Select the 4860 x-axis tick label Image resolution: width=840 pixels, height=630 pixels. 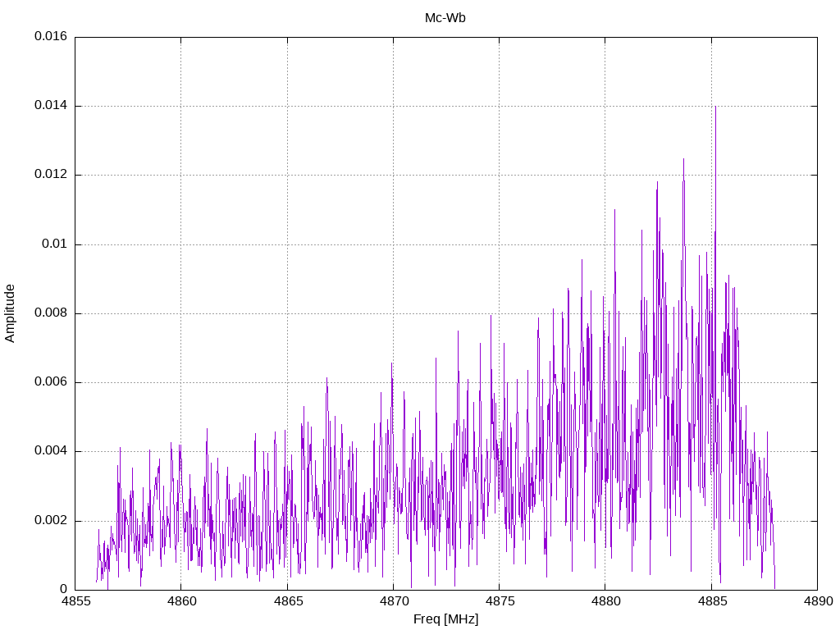click(x=180, y=600)
